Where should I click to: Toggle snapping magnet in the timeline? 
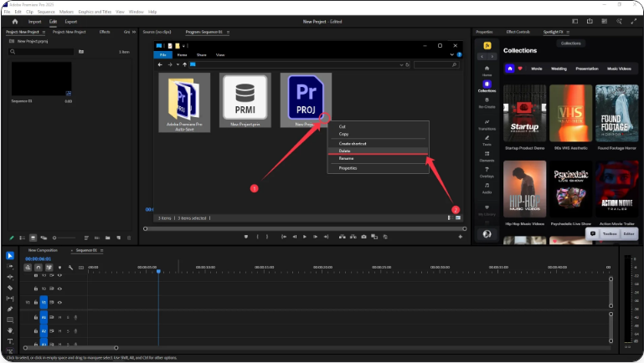pyautogui.click(x=39, y=268)
